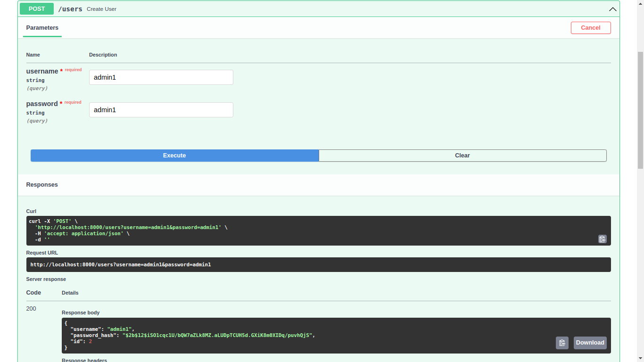This screenshot has height=362, width=644.
Task: Click the 200 response code label
Action: click(x=31, y=308)
